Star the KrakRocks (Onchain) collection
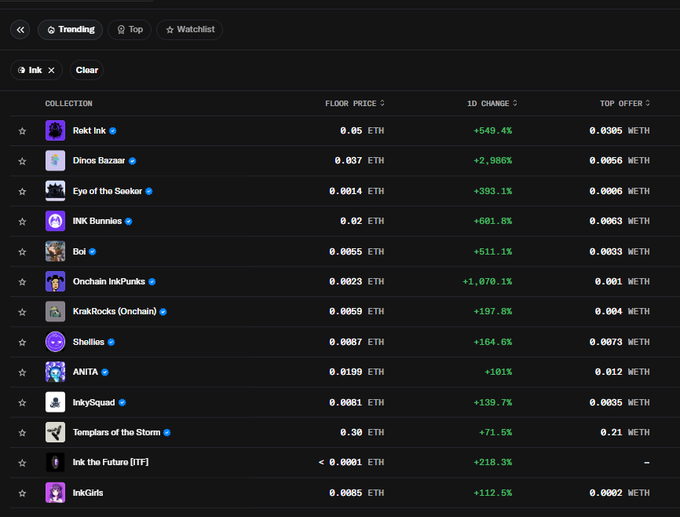The height and width of the screenshot is (517, 680). 22,312
